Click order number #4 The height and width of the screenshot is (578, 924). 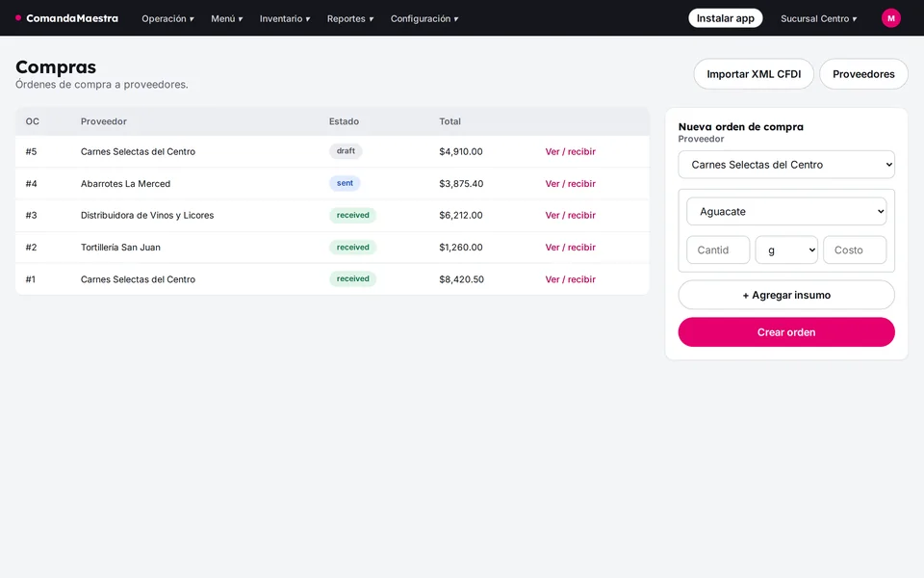[31, 183]
